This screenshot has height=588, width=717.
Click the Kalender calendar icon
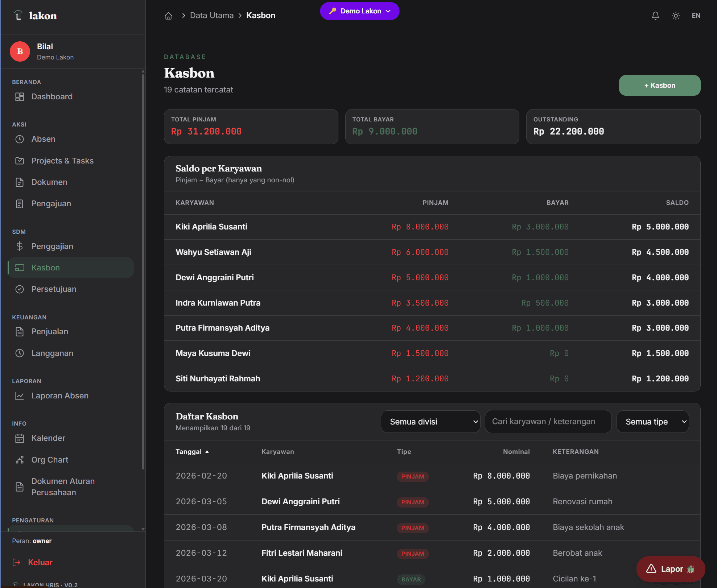coord(20,438)
